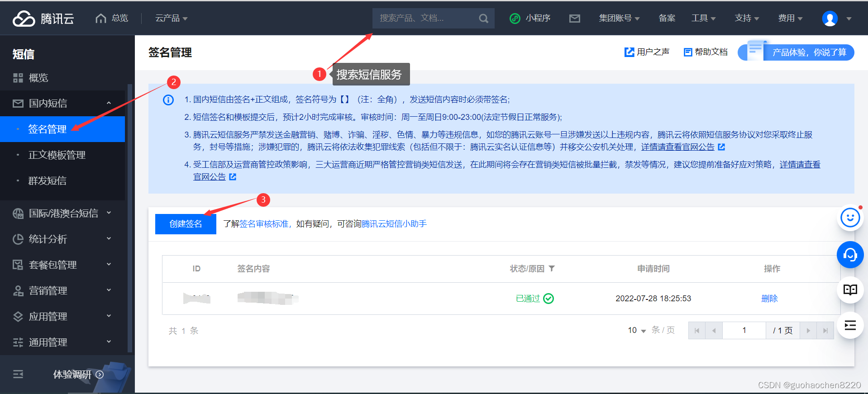The image size is (868, 394).
Task: Open the documentation book floating button
Action: click(x=850, y=290)
